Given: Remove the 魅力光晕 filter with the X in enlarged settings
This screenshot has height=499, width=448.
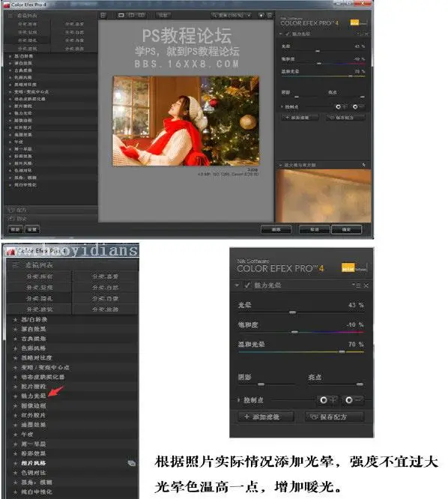Looking at the screenshot, I should point(366,285).
